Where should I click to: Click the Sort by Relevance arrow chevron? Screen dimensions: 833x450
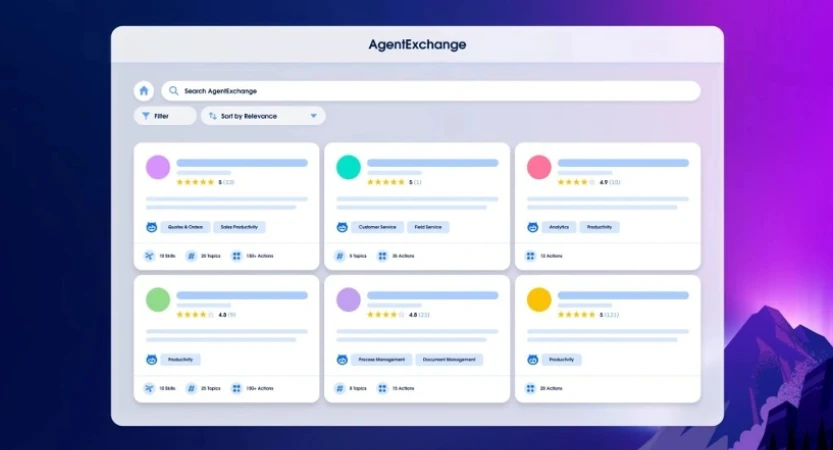click(313, 116)
